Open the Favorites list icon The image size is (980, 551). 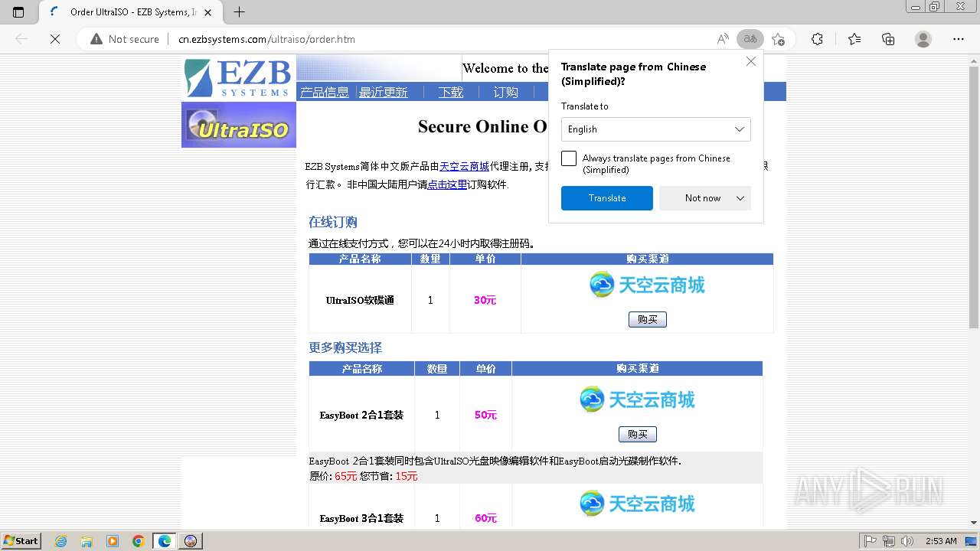pos(854,39)
